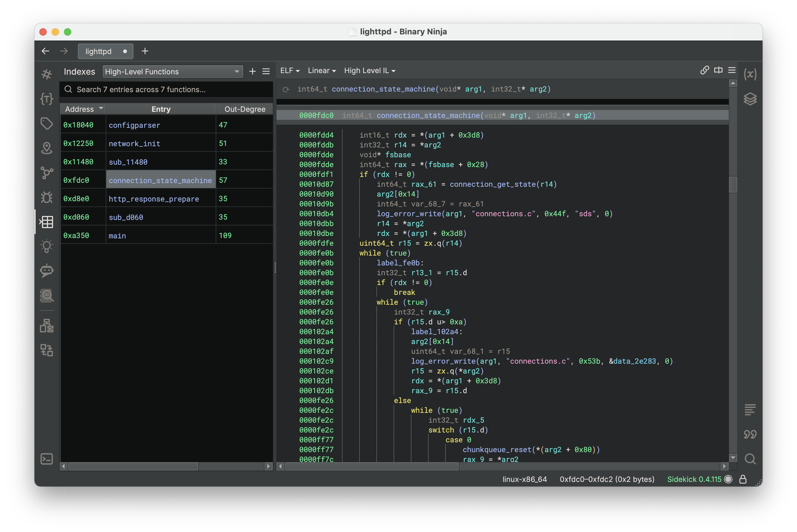The image size is (797, 532).
Task: Toggle the file lock icon in status bar
Action: tap(743, 479)
